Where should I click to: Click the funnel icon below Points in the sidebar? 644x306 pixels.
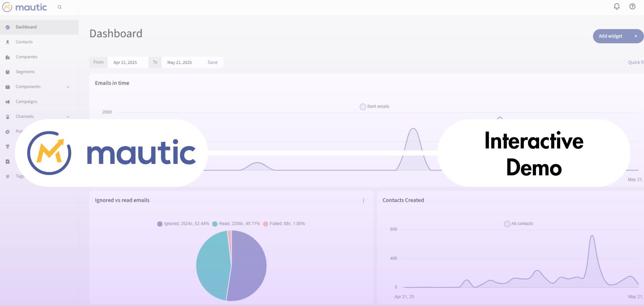[x=8, y=146]
